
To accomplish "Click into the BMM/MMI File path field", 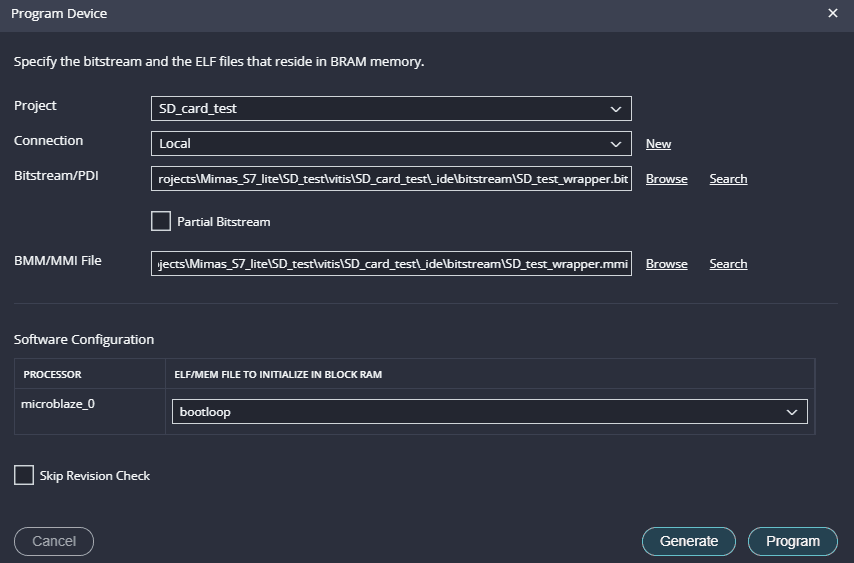I will 391,263.
